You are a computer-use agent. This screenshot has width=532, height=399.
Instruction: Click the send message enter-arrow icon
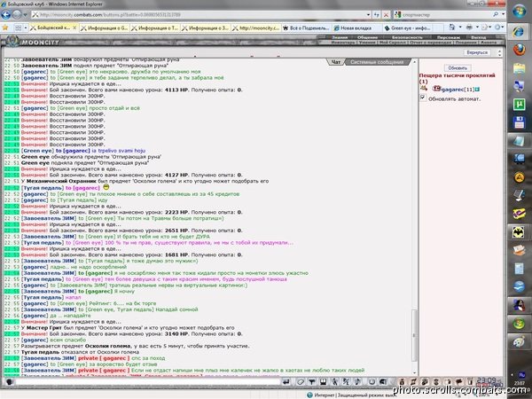point(286,381)
